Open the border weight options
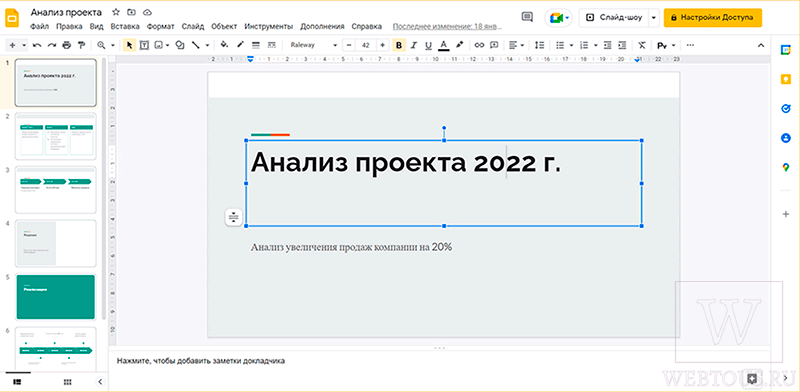 [x=256, y=45]
